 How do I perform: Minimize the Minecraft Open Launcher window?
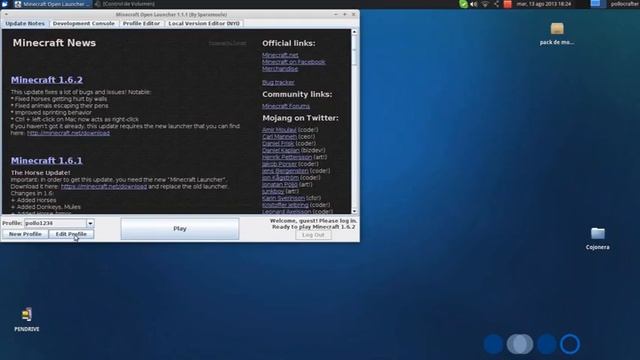tap(336, 14)
